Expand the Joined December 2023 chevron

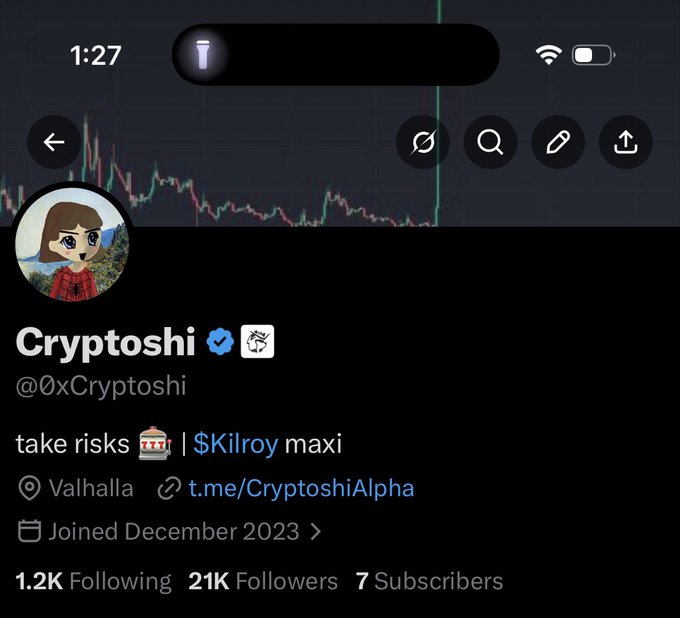pyautogui.click(x=316, y=532)
